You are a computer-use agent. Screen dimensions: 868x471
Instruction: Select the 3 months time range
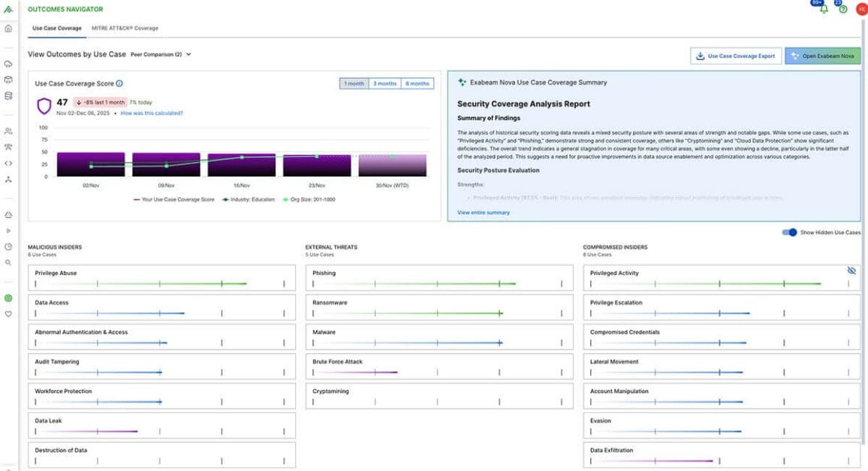pos(384,83)
